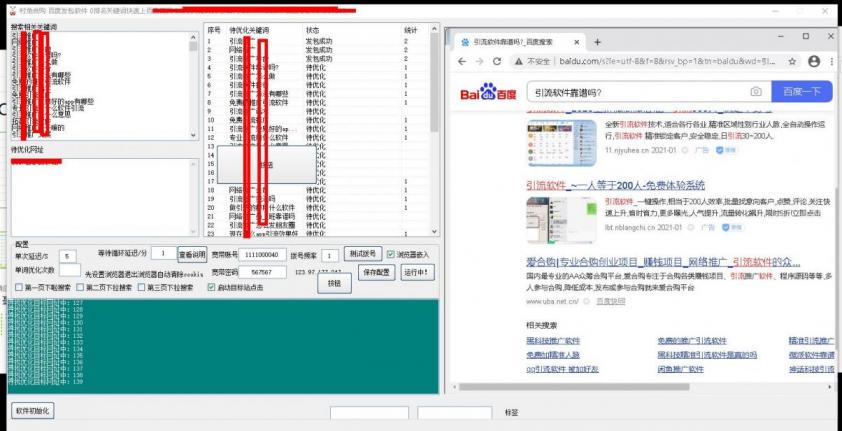Click scroll-up arrow of keyword table
The width and height of the screenshot is (842, 431).
[434, 28]
